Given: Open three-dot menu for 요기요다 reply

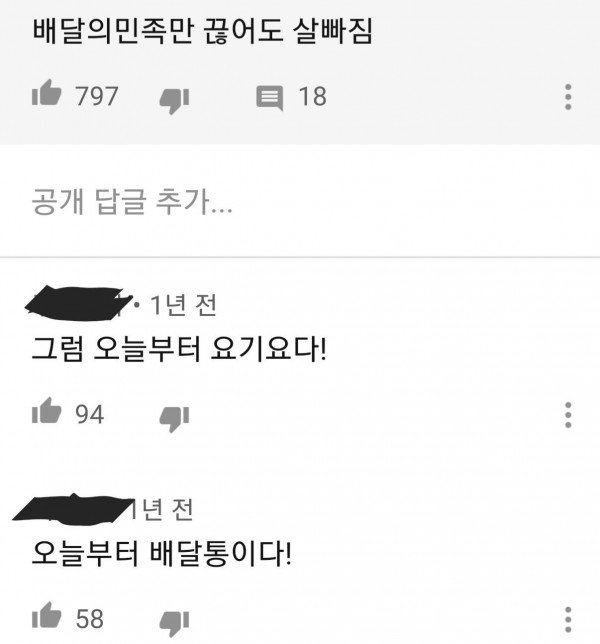Looking at the screenshot, I should pos(568,415).
